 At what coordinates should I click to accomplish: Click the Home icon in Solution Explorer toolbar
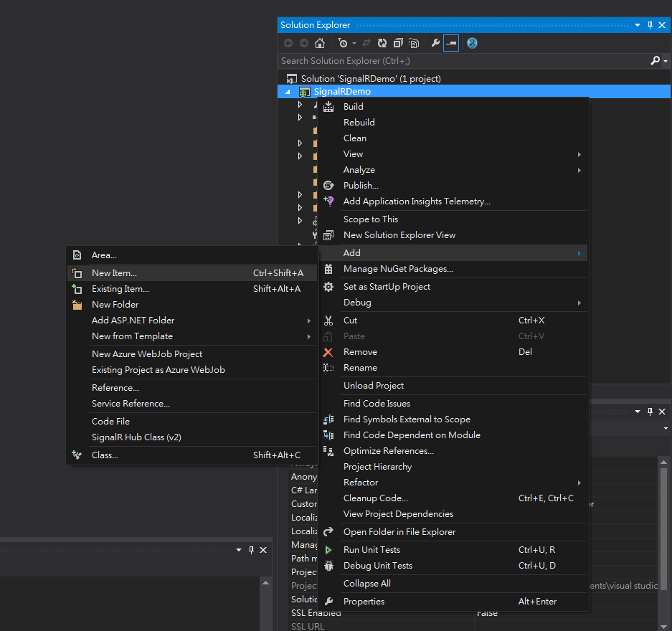[320, 43]
